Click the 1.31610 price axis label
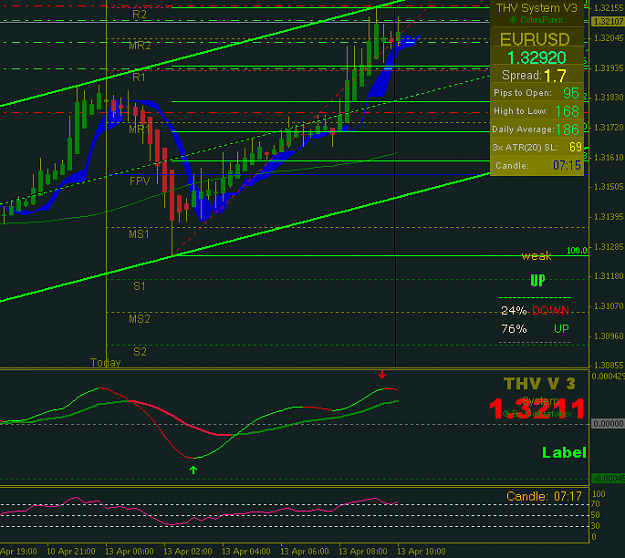This screenshot has height=558, width=625. click(x=608, y=158)
